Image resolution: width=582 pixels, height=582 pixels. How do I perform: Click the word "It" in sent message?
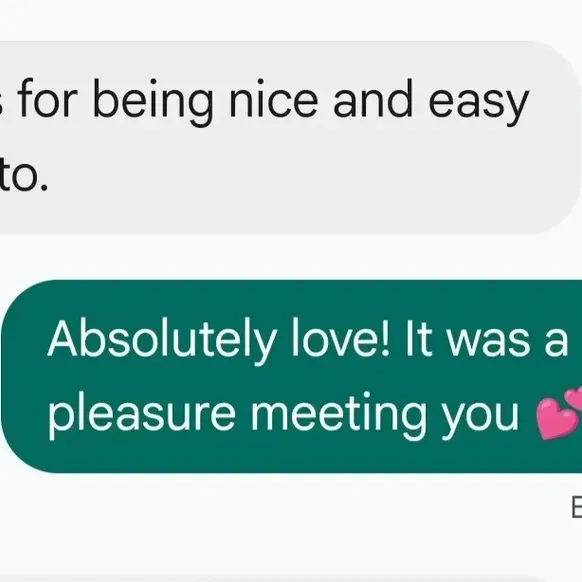[x=419, y=337]
